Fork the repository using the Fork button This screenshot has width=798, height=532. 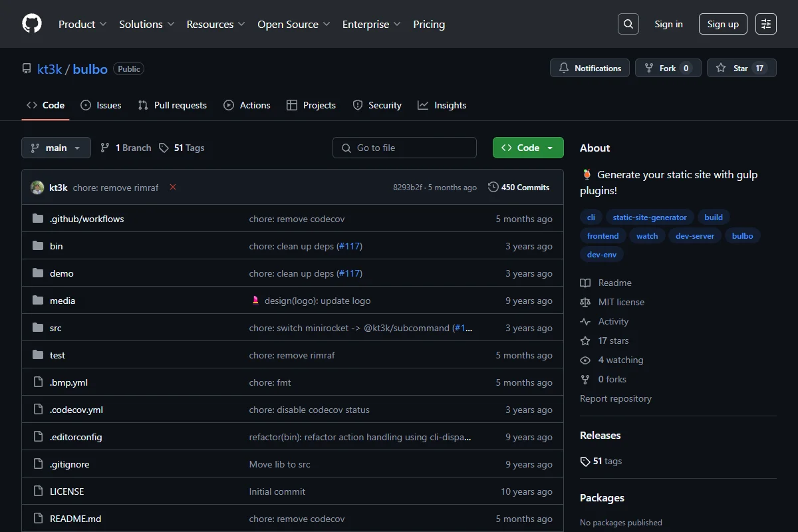click(668, 68)
